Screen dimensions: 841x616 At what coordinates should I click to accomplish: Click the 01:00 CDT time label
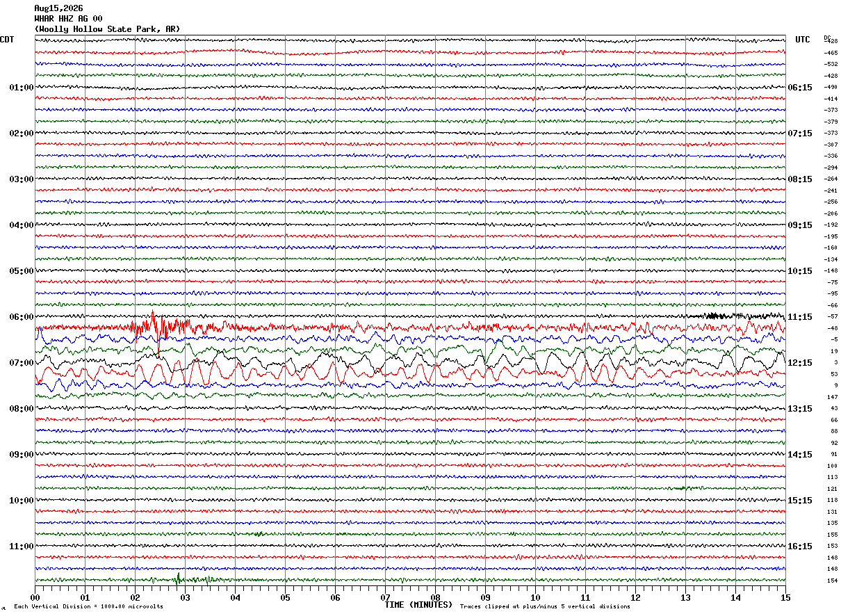[x=21, y=88]
